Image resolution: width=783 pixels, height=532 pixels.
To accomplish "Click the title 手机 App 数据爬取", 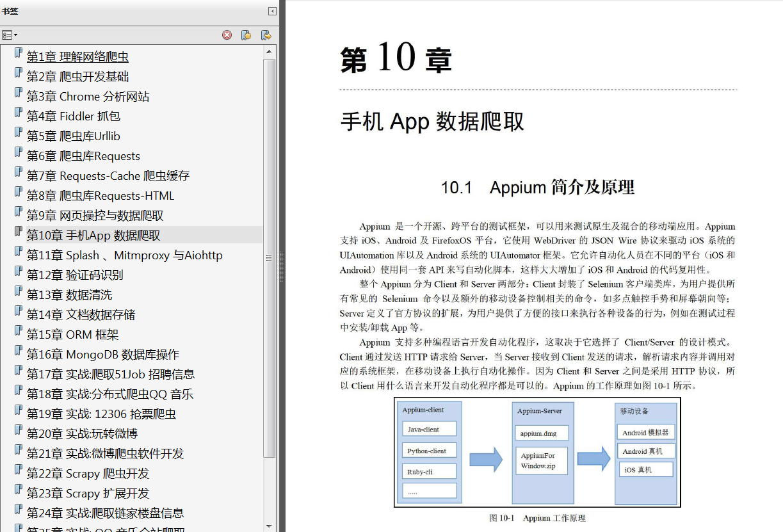I will 432,122.
